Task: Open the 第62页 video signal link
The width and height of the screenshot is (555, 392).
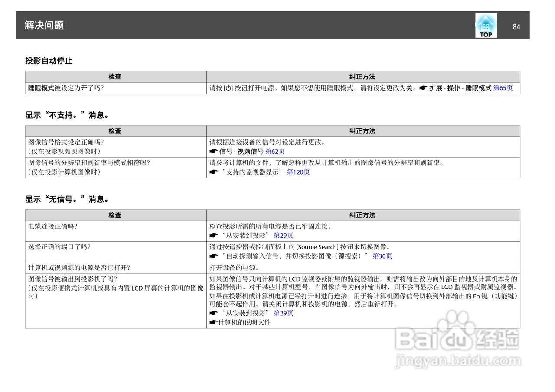Action: point(275,151)
